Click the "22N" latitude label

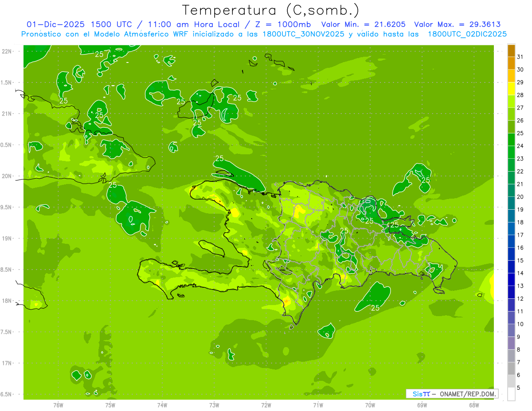pos(7,51)
